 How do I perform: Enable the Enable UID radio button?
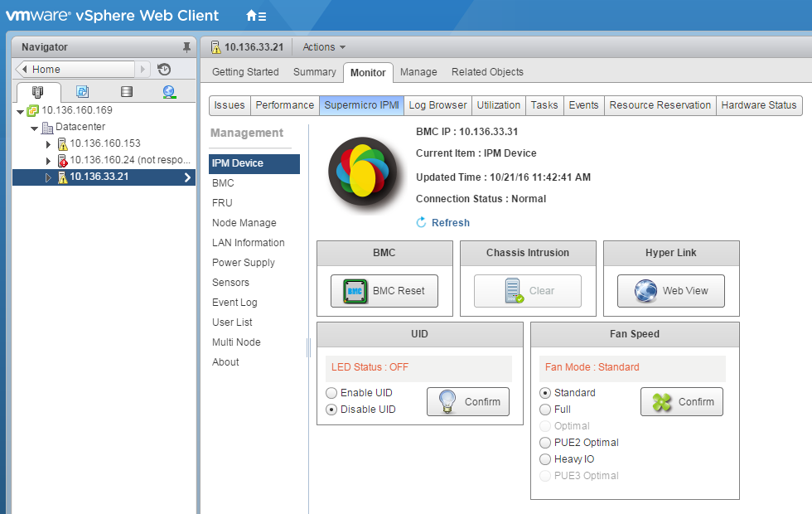pos(332,392)
